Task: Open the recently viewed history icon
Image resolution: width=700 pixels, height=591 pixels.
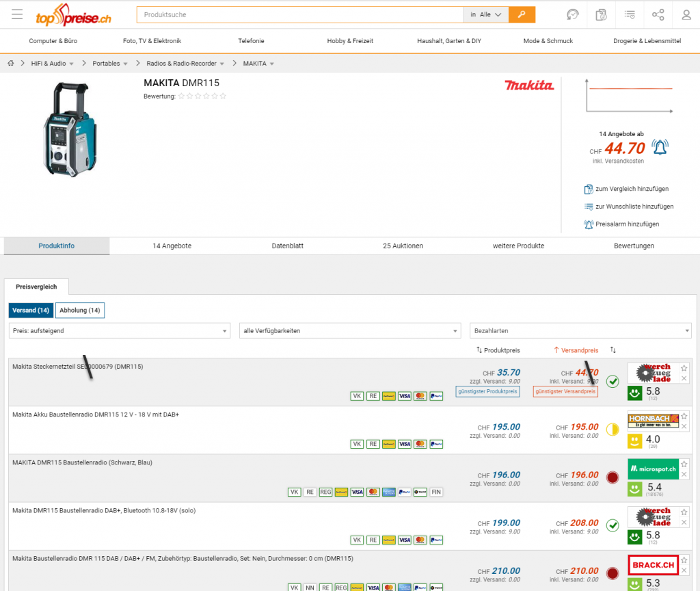Action: (x=573, y=14)
